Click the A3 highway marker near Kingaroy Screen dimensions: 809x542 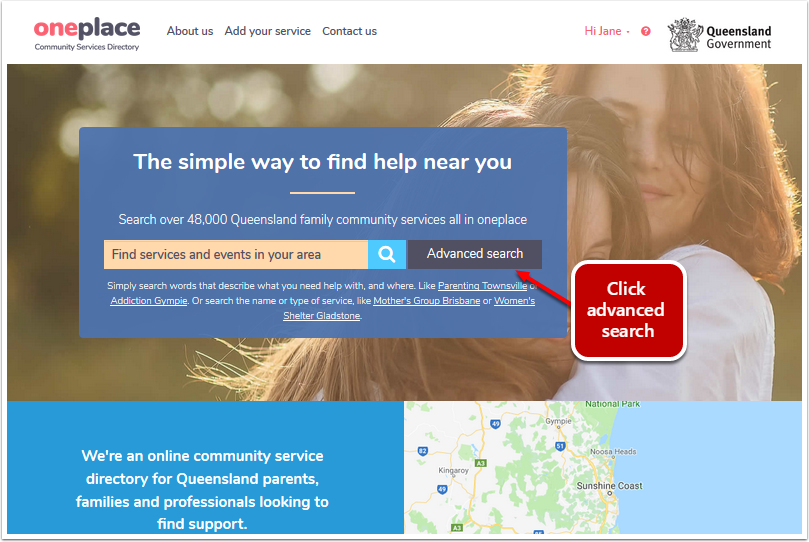[481, 463]
